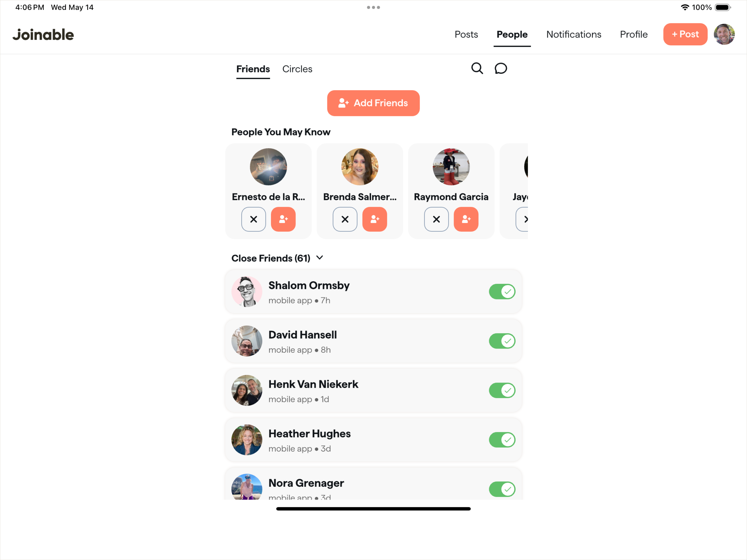The height and width of the screenshot is (560, 747).
Task: Go to the Posts page
Action: [x=466, y=34]
